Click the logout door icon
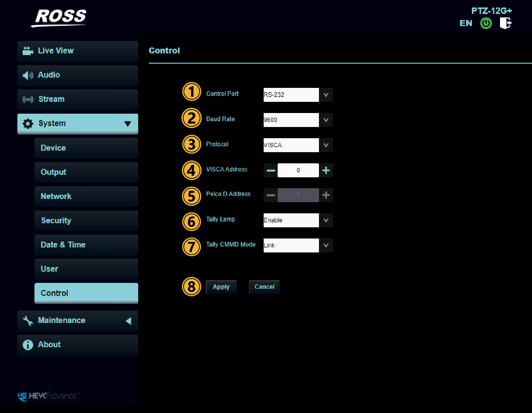532x413 pixels. tap(505, 23)
